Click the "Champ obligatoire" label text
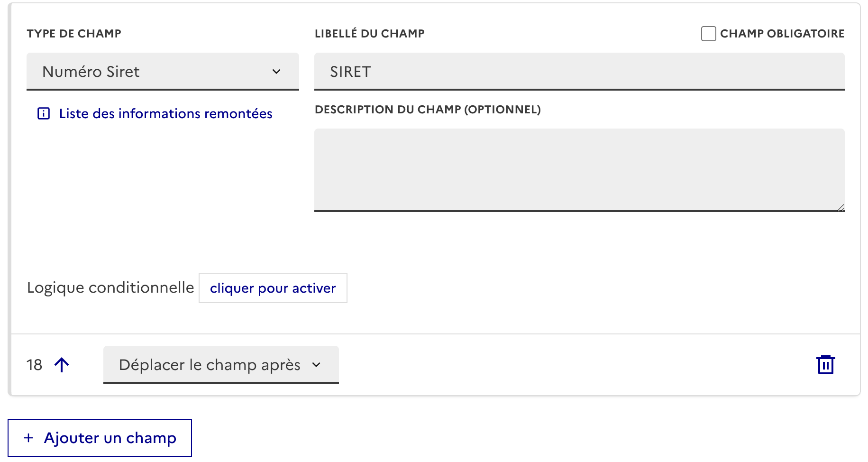 click(x=782, y=34)
